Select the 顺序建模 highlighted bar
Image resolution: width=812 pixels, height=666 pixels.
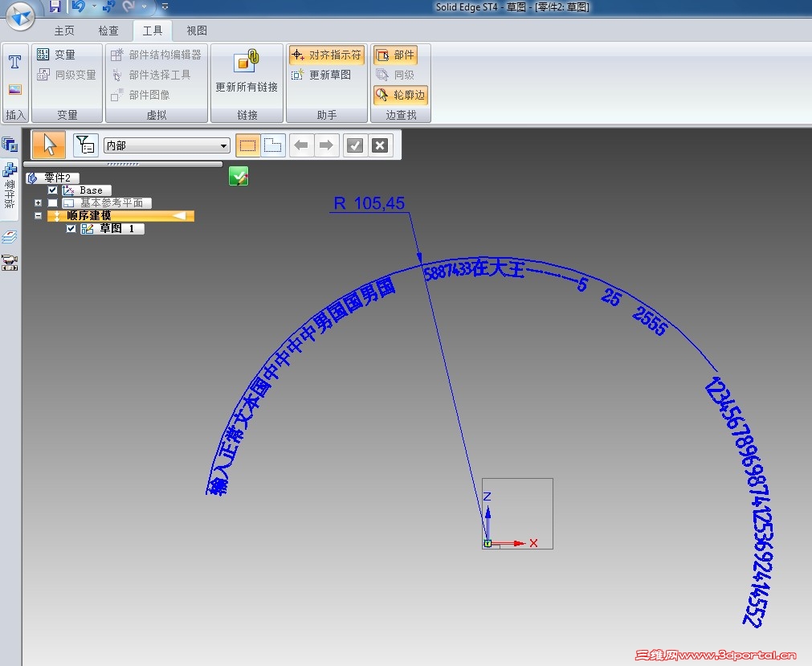point(120,215)
